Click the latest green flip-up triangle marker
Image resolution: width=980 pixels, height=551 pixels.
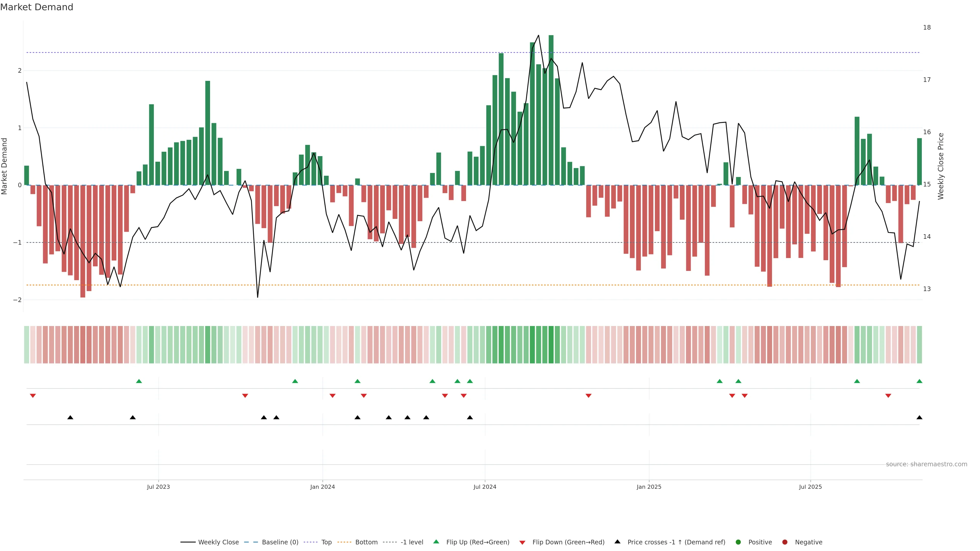(920, 381)
